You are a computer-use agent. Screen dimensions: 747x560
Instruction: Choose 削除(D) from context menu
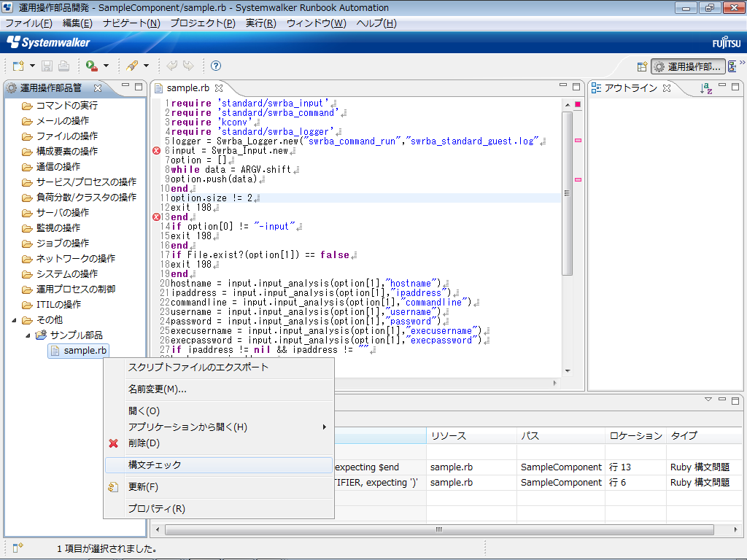click(x=219, y=443)
